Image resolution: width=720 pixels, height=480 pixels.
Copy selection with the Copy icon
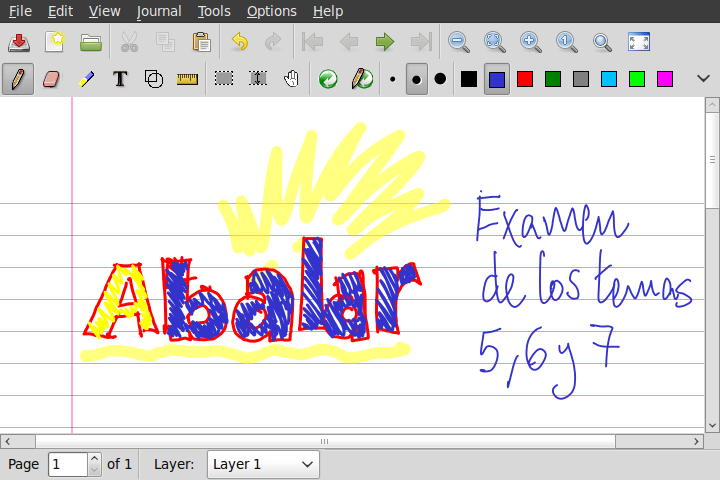165,42
